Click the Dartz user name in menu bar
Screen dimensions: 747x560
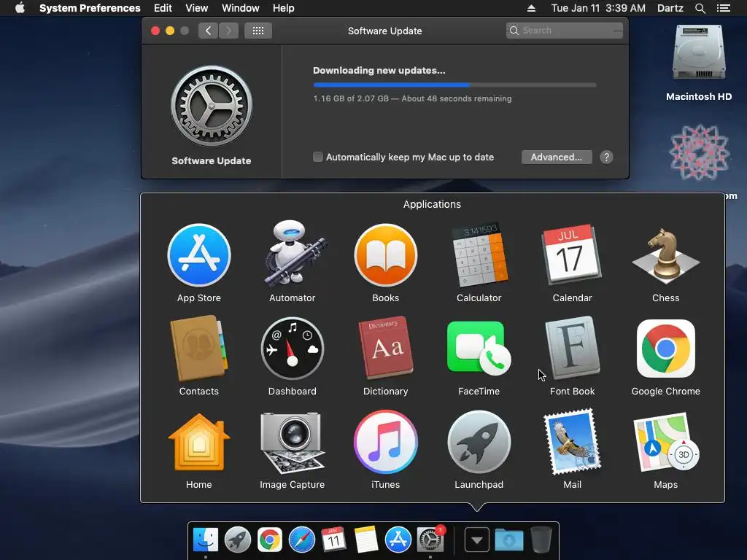point(670,8)
